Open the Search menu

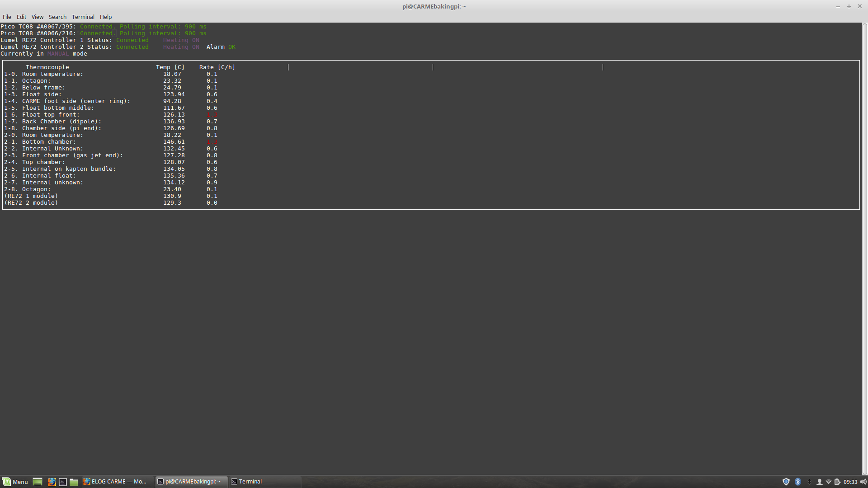coord(57,17)
